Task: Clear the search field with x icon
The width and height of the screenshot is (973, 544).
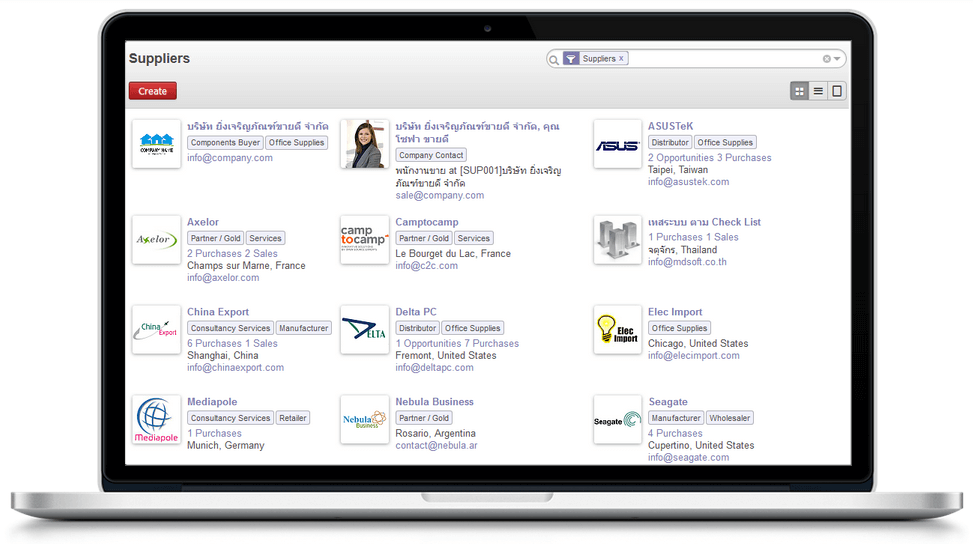Action: (x=827, y=59)
